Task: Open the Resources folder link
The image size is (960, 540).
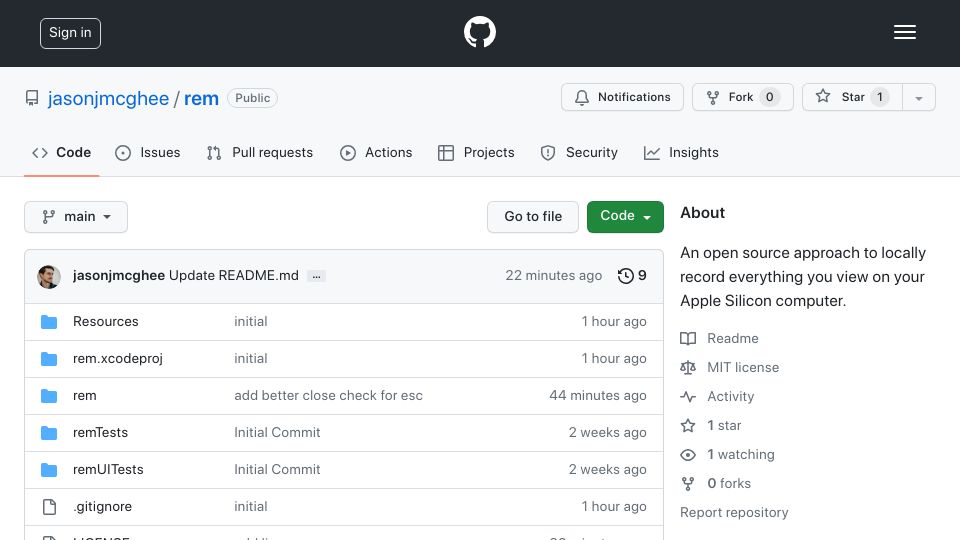Action: click(x=105, y=321)
